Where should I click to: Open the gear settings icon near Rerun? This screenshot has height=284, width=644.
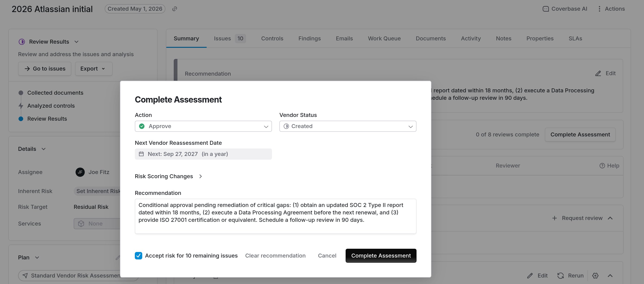tap(595, 275)
